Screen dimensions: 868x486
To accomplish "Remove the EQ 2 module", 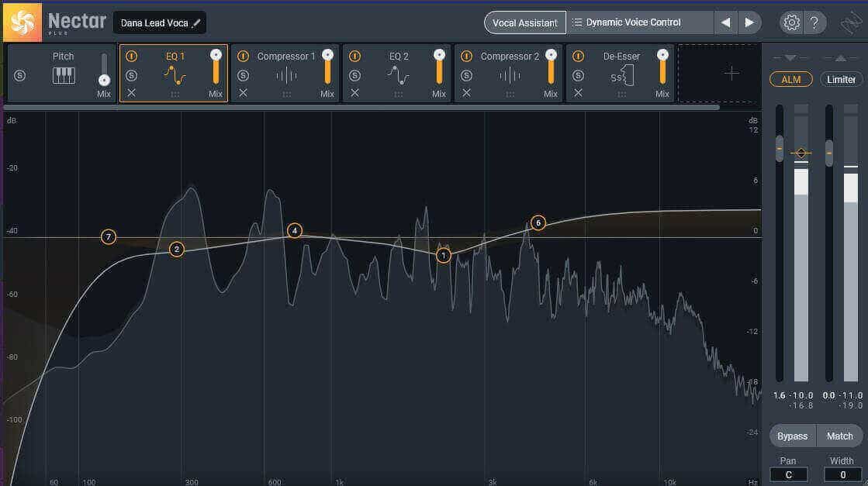I will coord(354,93).
